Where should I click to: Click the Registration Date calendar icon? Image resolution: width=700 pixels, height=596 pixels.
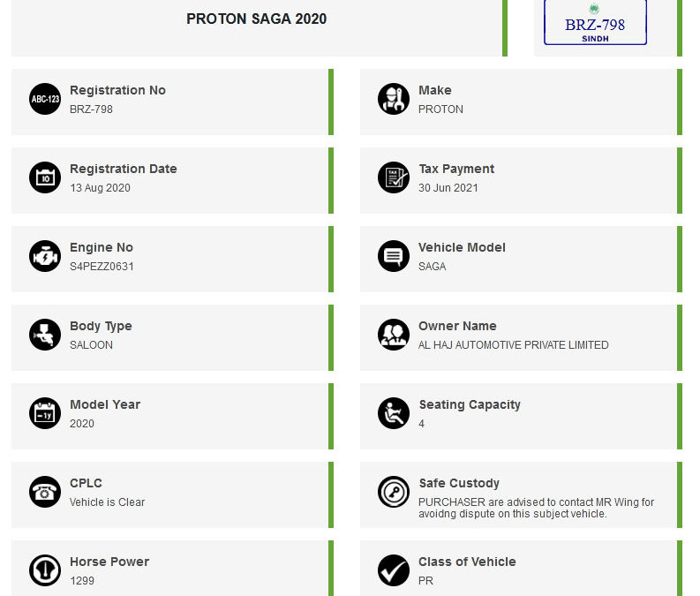pyautogui.click(x=45, y=177)
